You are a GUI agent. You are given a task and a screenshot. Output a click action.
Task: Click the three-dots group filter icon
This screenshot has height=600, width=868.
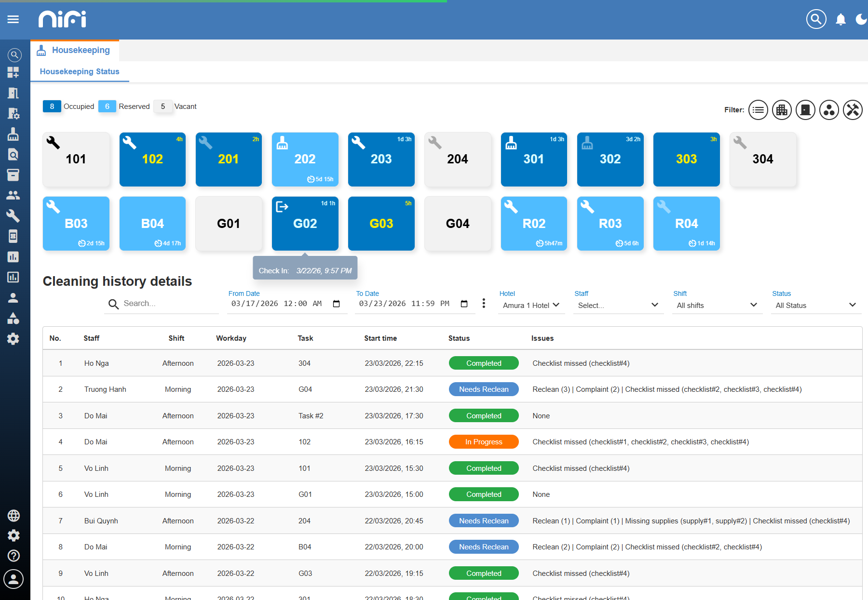[829, 110]
